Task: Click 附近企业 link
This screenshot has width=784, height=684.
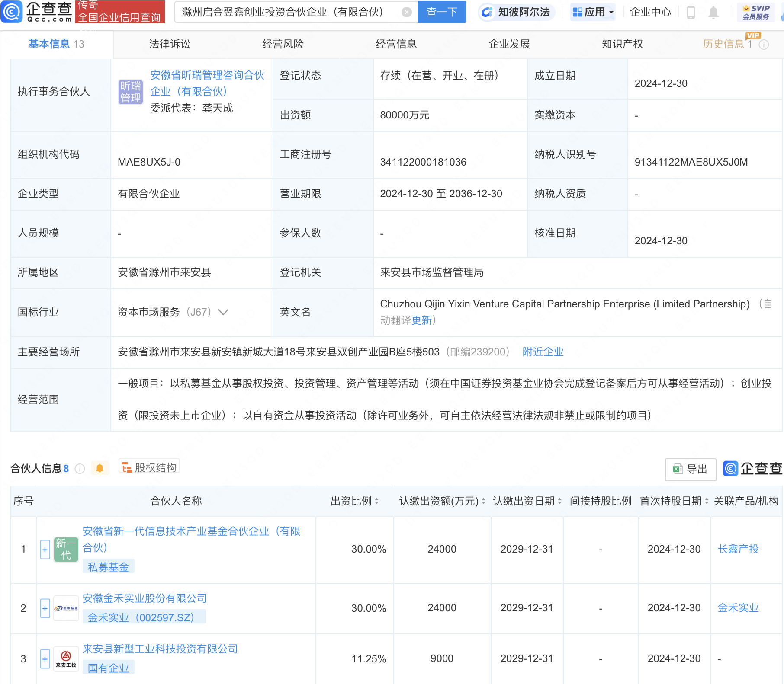Action: pos(543,352)
